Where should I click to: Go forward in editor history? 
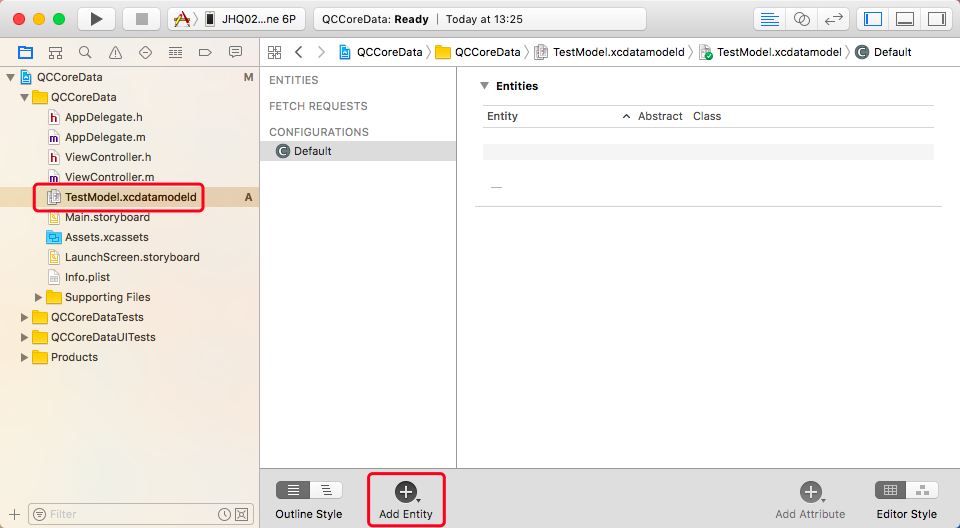pyautogui.click(x=321, y=52)
